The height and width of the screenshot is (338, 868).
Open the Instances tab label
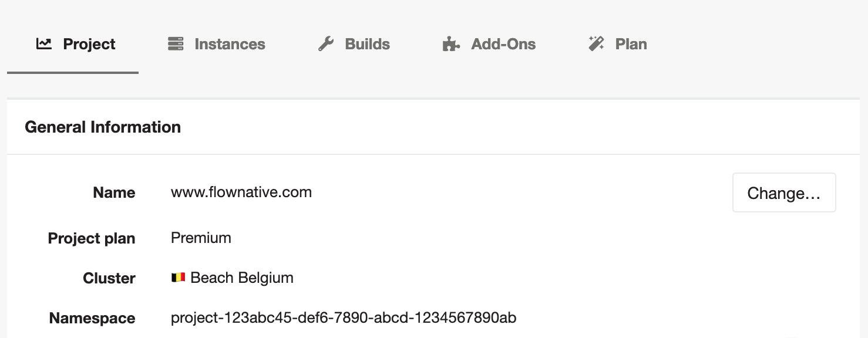pyautogui.click(x=230, y=44)
